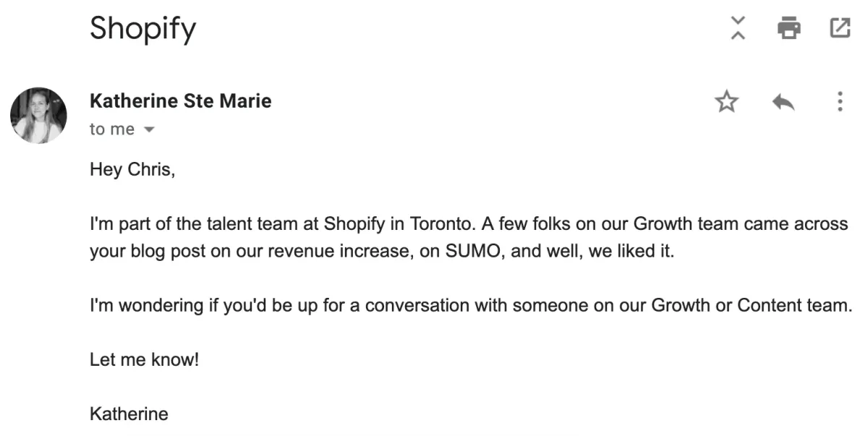Open the three-dot more options menu
Viewport: 868px width, 436px height.
pyautogui.click(x=839, y=102)
